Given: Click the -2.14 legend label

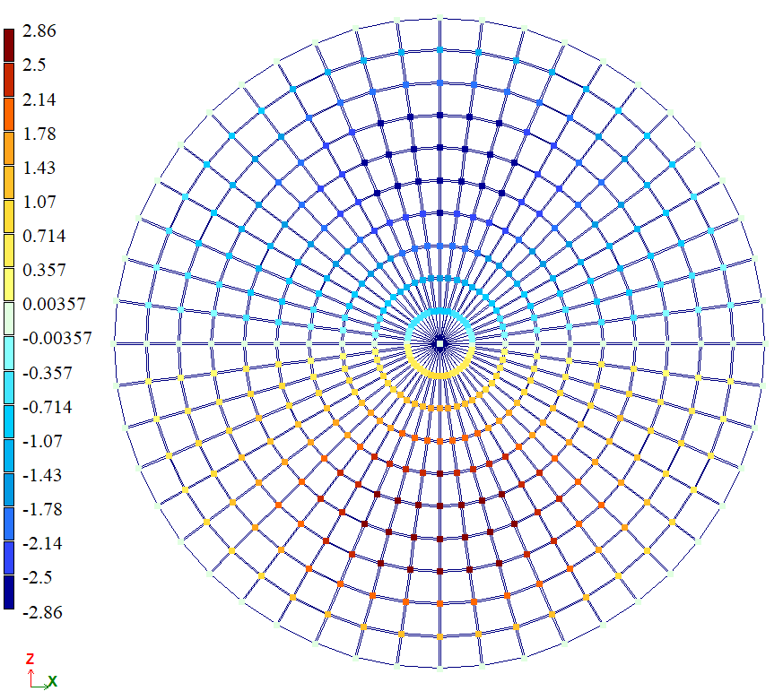Looking at the screenshot, I should 43,544.
